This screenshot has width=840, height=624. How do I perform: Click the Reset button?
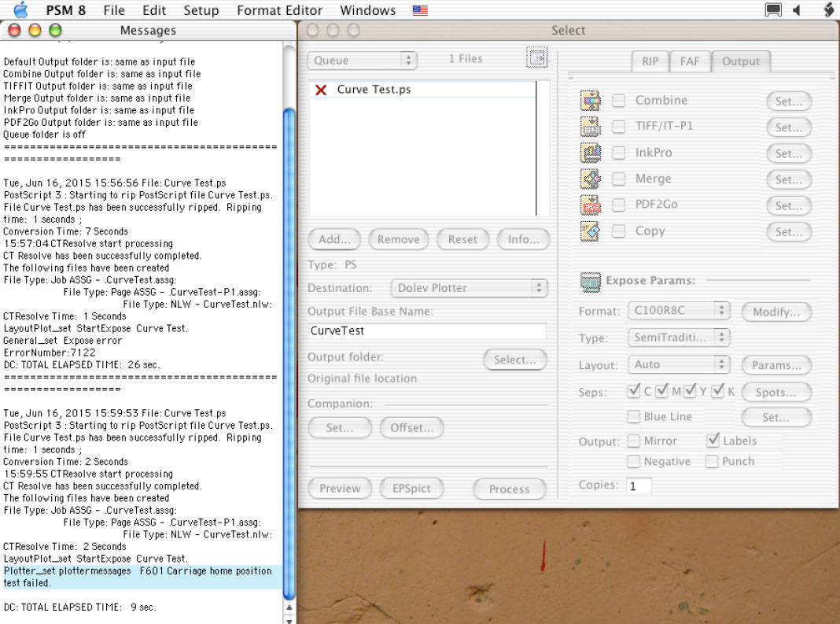(x=462, y=239)
